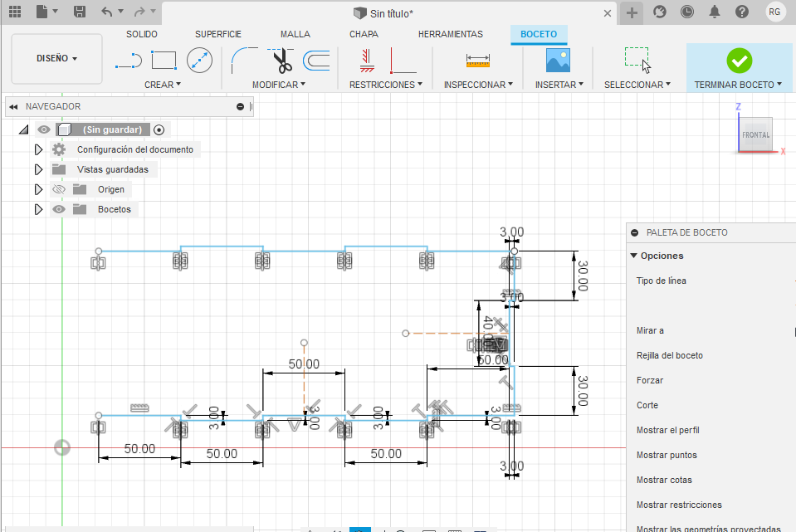
Task: Open the undo history dropdown arrow
Action: (x=121, y=11)
